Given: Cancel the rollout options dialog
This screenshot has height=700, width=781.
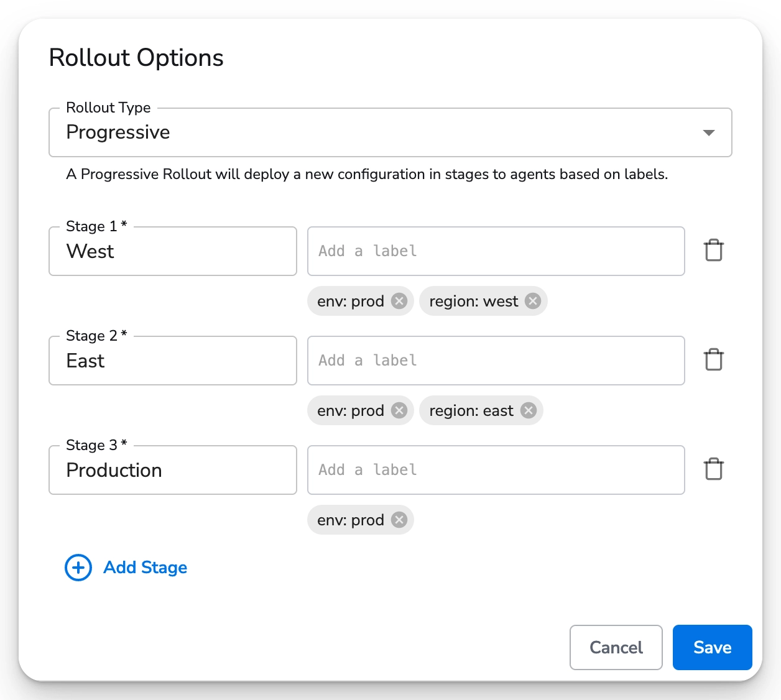Looking at the screenshot, I should point(616,647).
